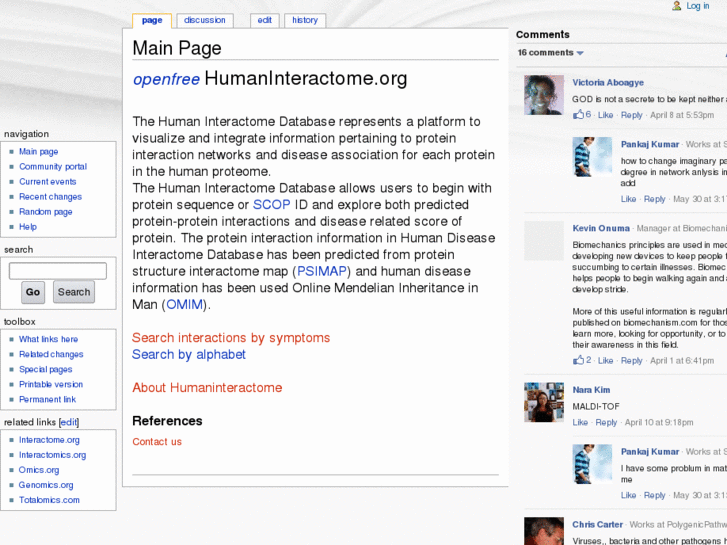Click the openfree link in heading
This screenshot has width=727, height=545.
(166, 79)
